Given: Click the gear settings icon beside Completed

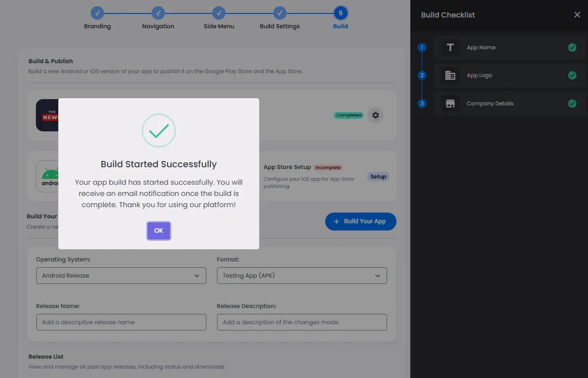Looking at the screenshot, I should click(375, 115).
